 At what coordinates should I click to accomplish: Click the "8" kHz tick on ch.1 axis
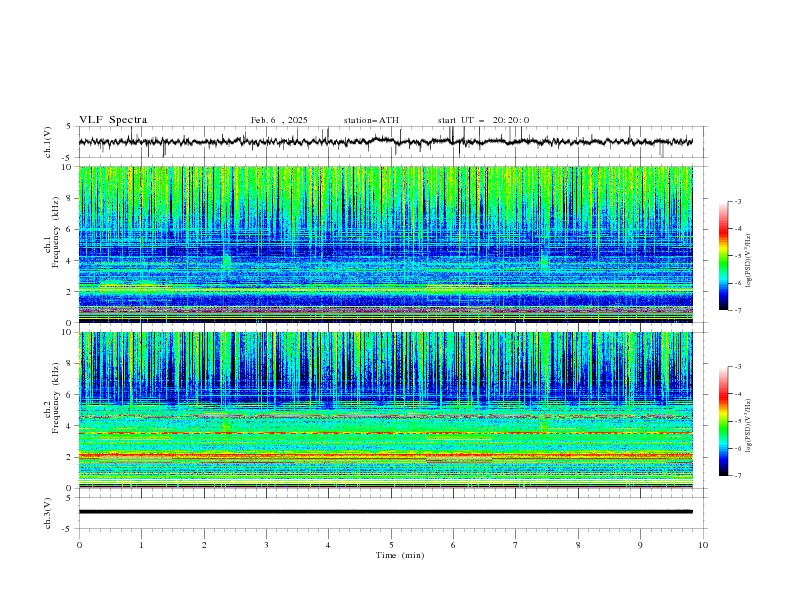[x=71, y=198]
